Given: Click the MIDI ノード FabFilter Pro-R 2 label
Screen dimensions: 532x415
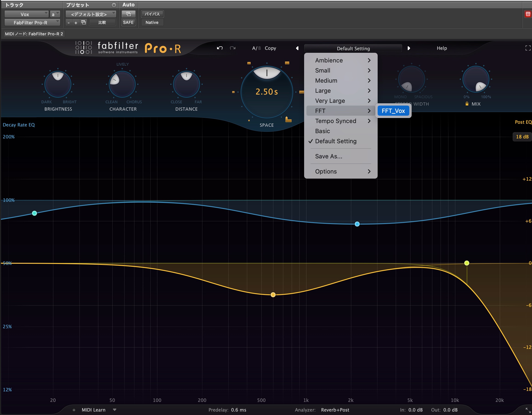Looking at the screenshot, I should [x=34, y=34].
